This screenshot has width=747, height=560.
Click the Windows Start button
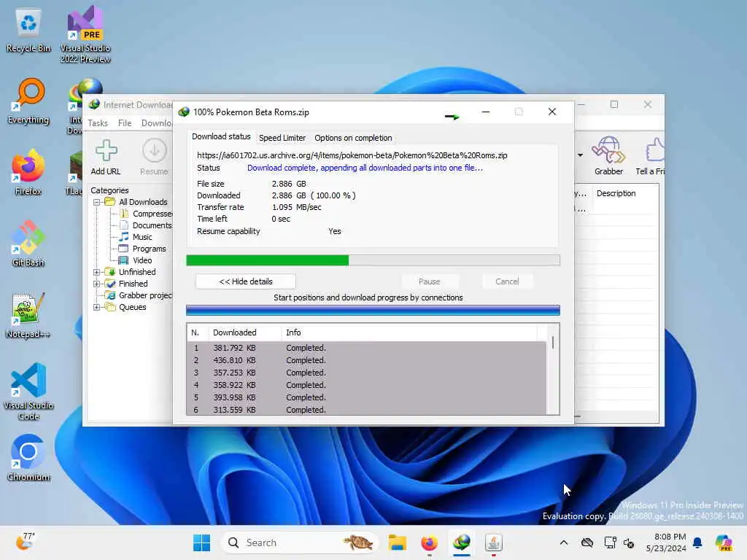[201, 542]
